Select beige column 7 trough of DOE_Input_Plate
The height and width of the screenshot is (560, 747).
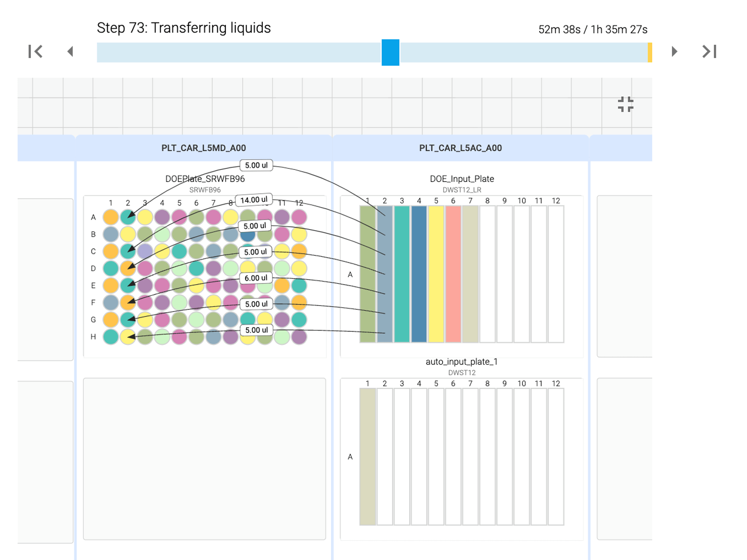[x=470, y=274]
